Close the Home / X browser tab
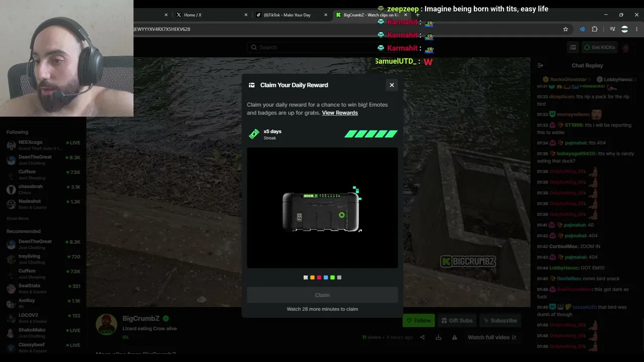 point(246,15)
